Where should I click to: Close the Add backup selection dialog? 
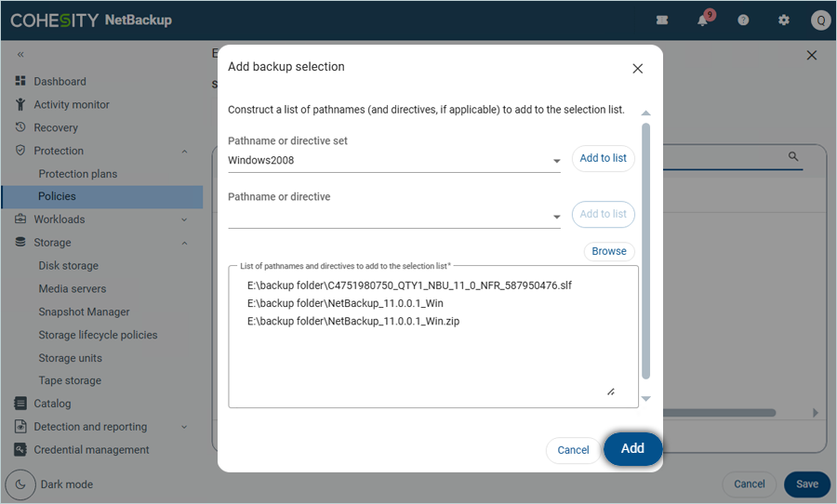[x=637, y=68]
